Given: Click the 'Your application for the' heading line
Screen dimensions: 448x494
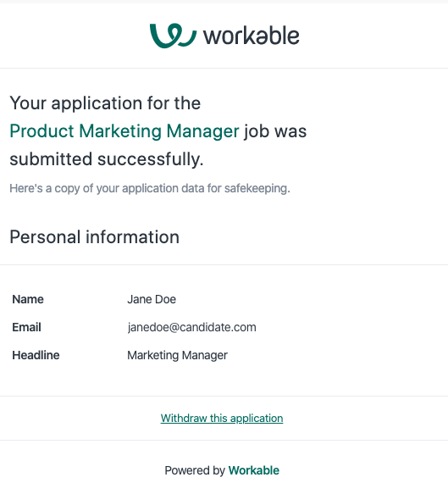Looking at the screenshot, I should tap(105, 103).
